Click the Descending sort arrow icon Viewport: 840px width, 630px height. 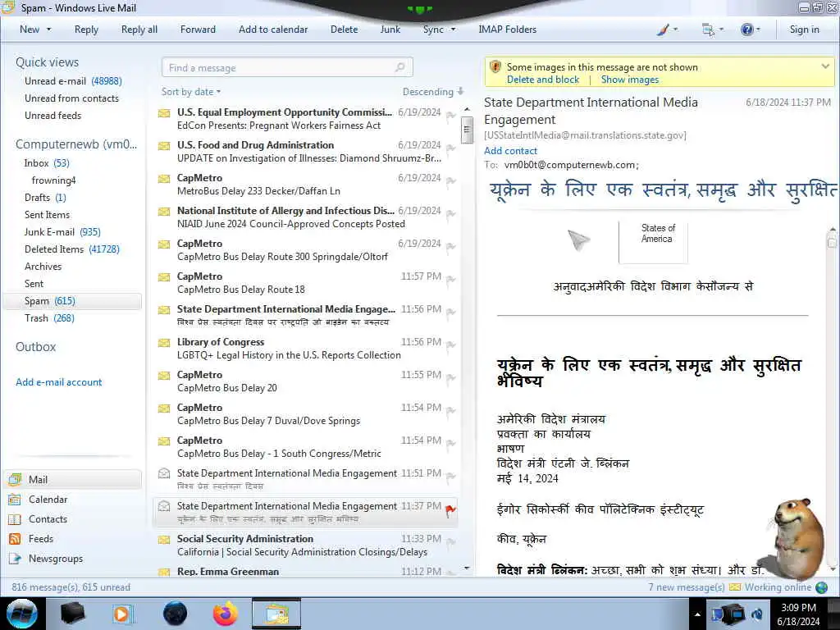pyautogui.click(x=461, y=92)
